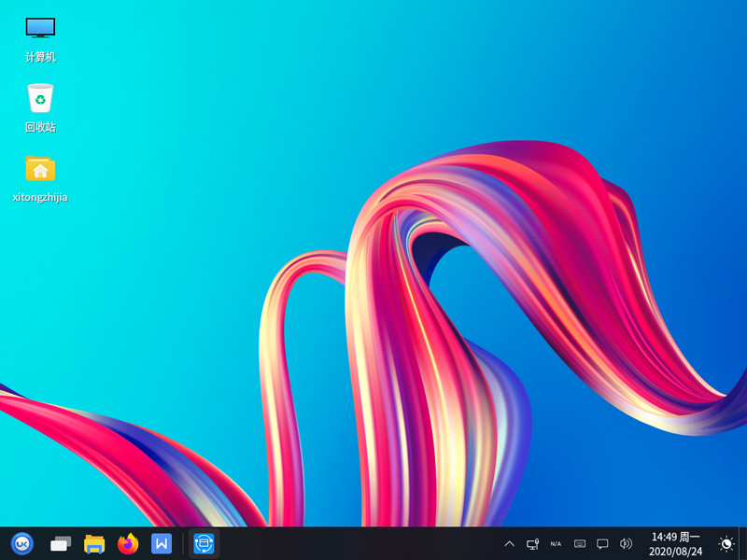The image size is (747, 560).
Task: Launch Firefox browser from taskbar
Action: (128, 543)
